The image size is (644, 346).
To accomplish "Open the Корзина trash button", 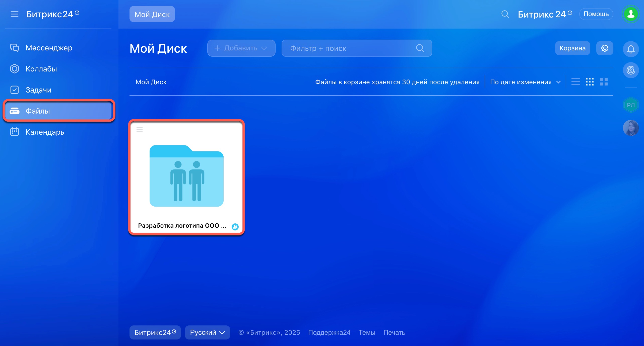I will pos(572,48).
